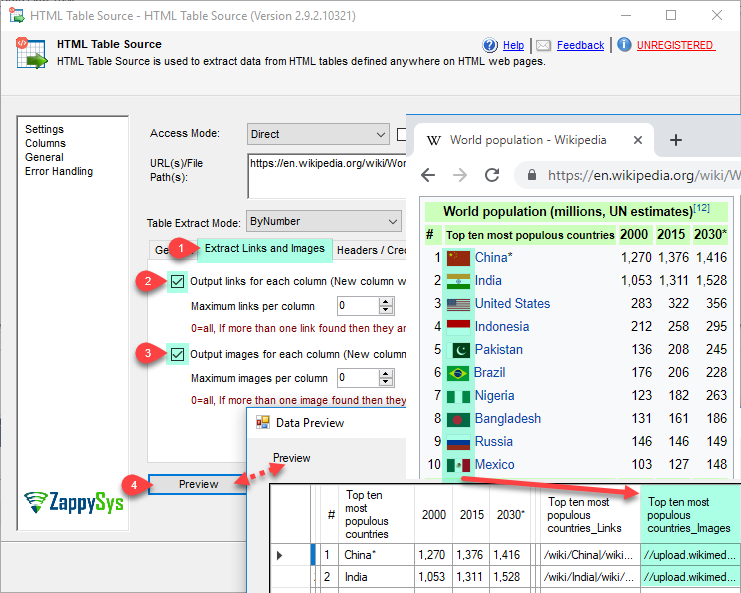Click the Brazil flag image
741x593 pixels.
click(x=458, y=373)
